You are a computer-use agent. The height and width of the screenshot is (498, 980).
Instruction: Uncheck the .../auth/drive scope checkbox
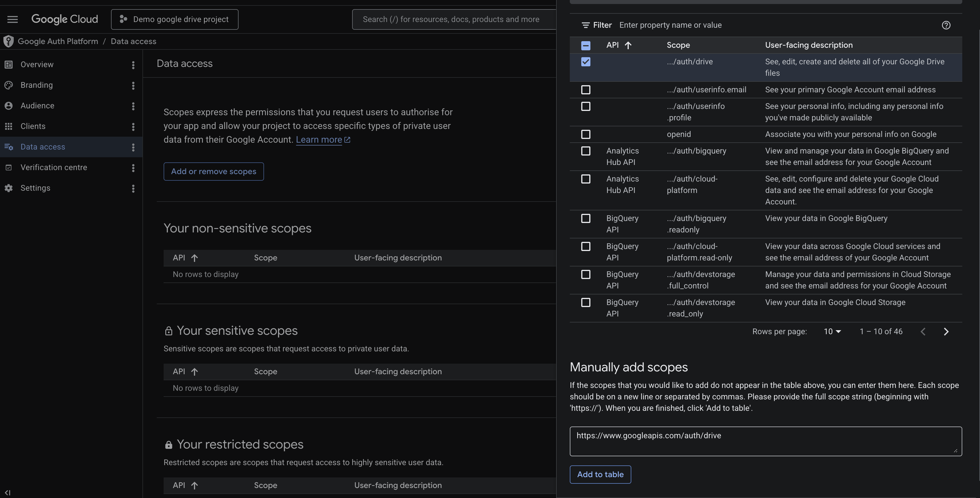(586, 61)
